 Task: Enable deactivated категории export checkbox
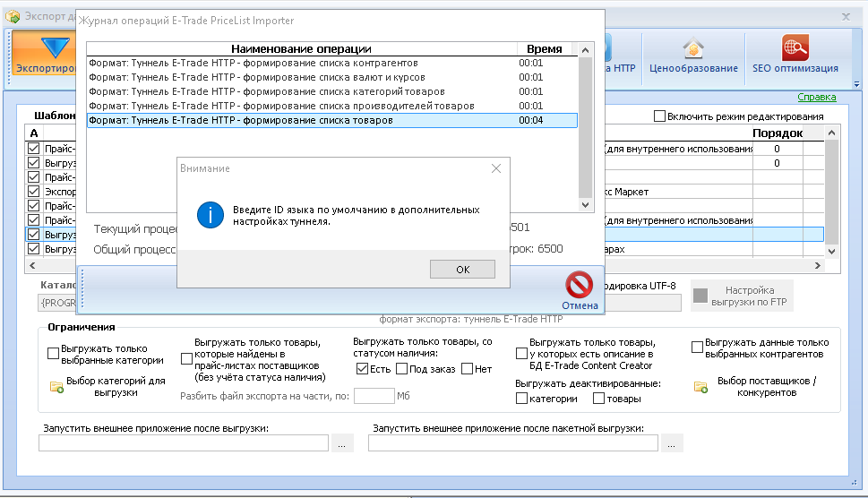(521, 399)
